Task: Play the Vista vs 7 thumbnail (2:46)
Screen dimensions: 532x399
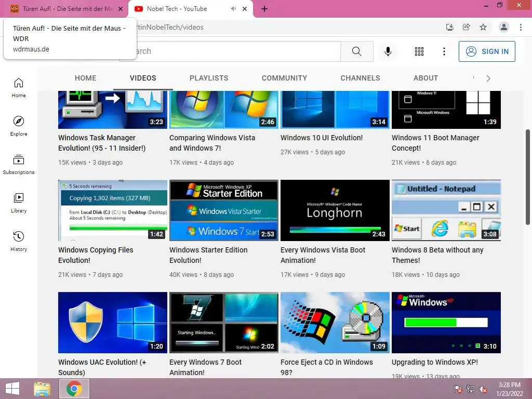Action: [224, 110]
